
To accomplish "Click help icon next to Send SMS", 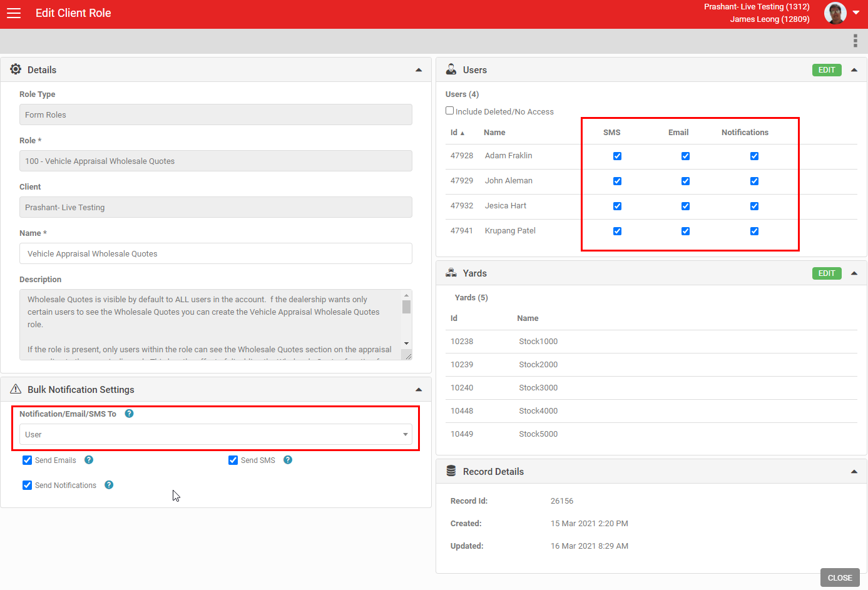I will pyautogui.click(x=288, y=460).
